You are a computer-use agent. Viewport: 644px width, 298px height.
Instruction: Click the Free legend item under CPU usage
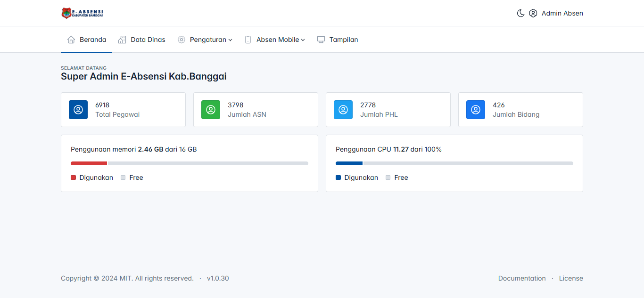pyautogui.click(x=401, y=177)
